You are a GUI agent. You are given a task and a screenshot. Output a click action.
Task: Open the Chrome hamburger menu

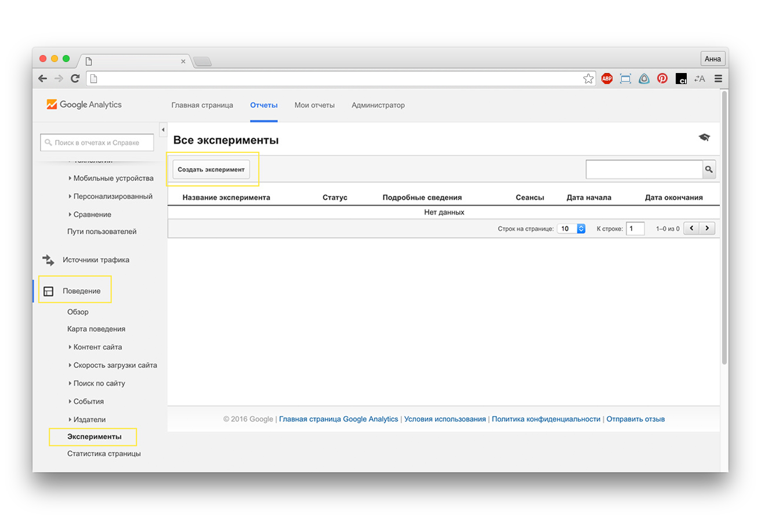[x=718, y=79]
